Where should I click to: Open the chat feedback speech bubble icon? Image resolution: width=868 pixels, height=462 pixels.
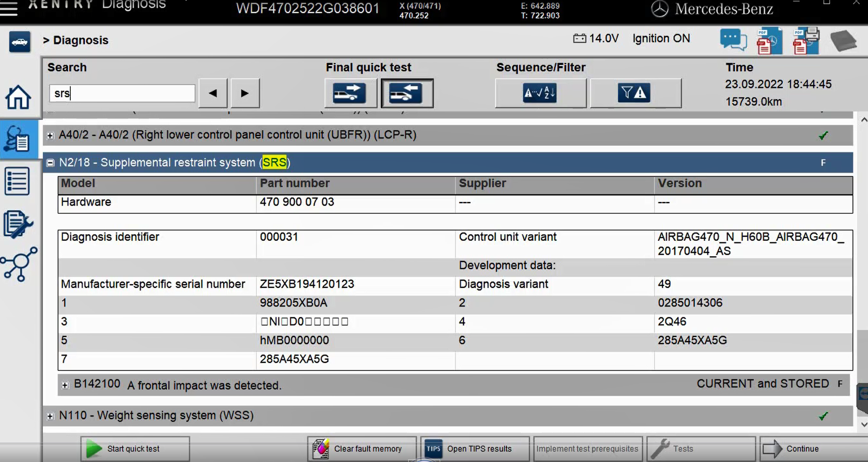(733, 40)
